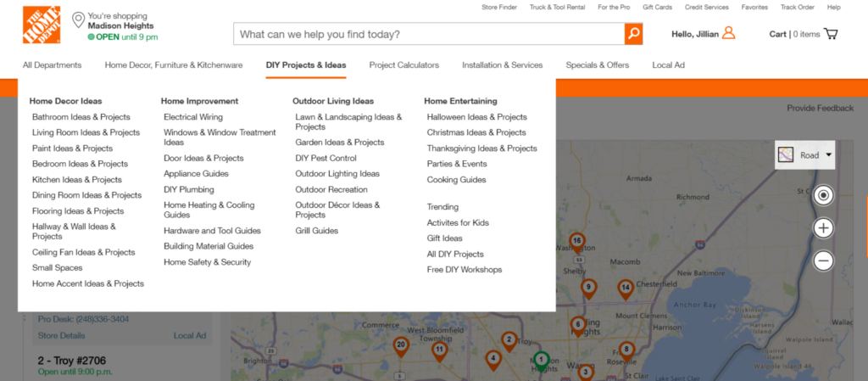
Task: Zoom out on the map
Action: point(823,261)
